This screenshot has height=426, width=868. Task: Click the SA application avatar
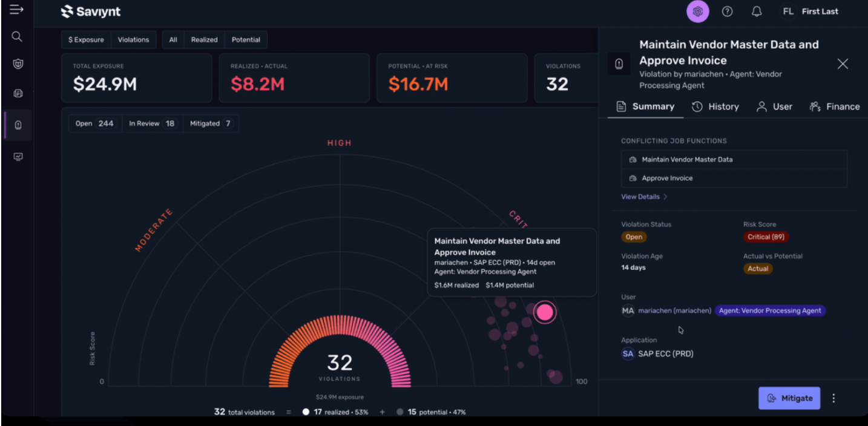click(628, 353)
